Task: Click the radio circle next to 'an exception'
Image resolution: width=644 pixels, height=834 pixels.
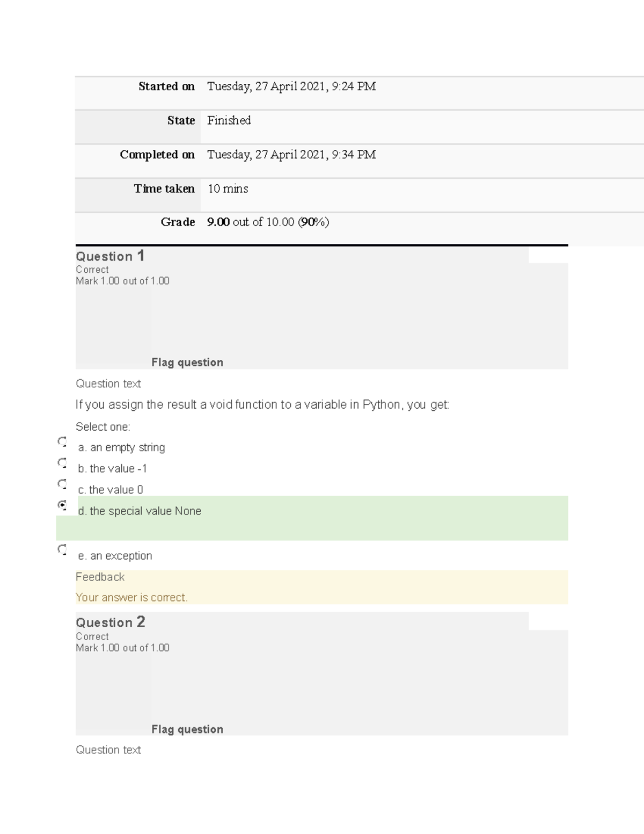Action: coord(61,550)
